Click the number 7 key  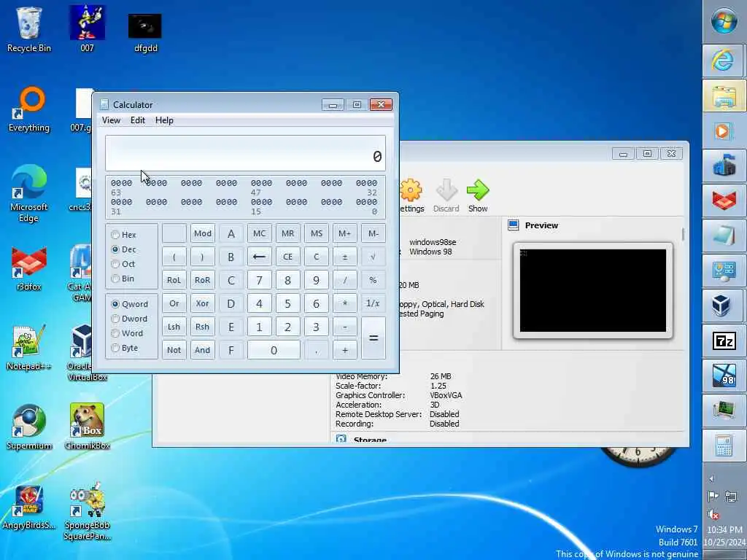point(259,280)
